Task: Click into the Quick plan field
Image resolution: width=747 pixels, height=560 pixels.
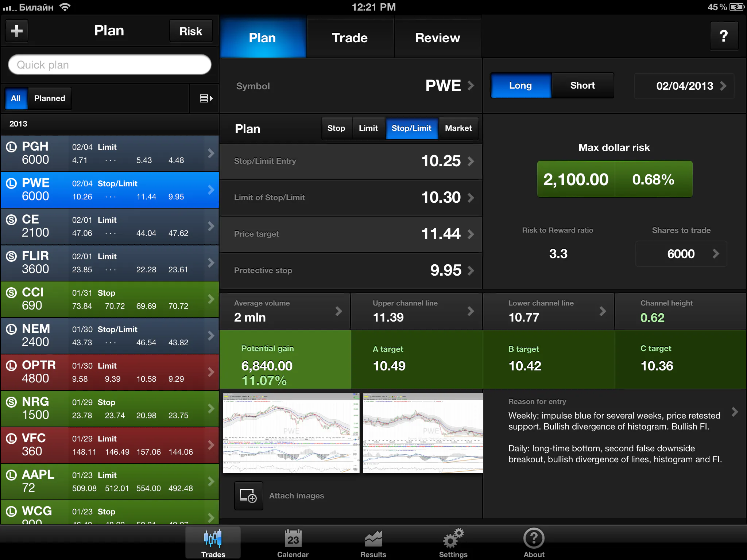Action: (x=109, y=65)
